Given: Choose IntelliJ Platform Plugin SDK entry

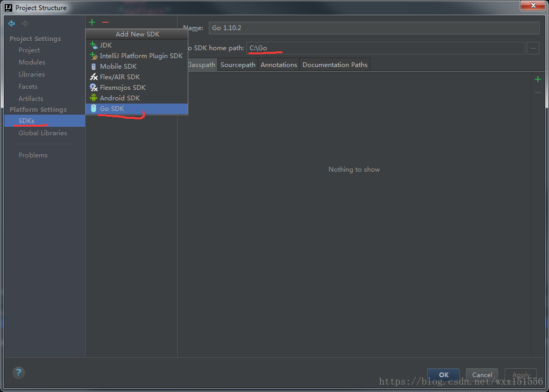Looking at the screenshot, I should pyautogui.click(x=136, y=55).
